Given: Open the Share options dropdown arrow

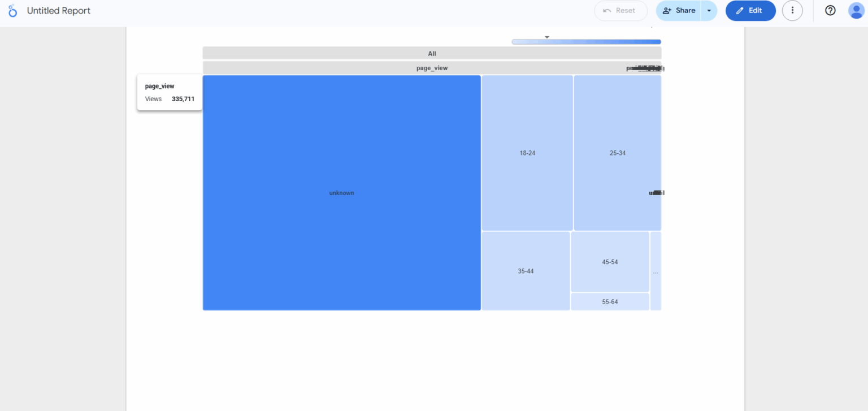Looking at the screenshot, I should pos(709,10).
